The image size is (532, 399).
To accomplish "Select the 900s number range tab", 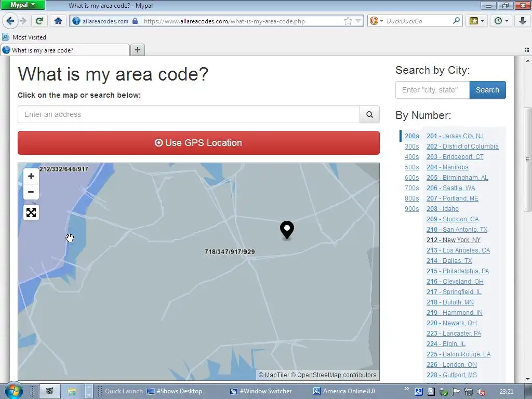I will [x=412, y=209].
